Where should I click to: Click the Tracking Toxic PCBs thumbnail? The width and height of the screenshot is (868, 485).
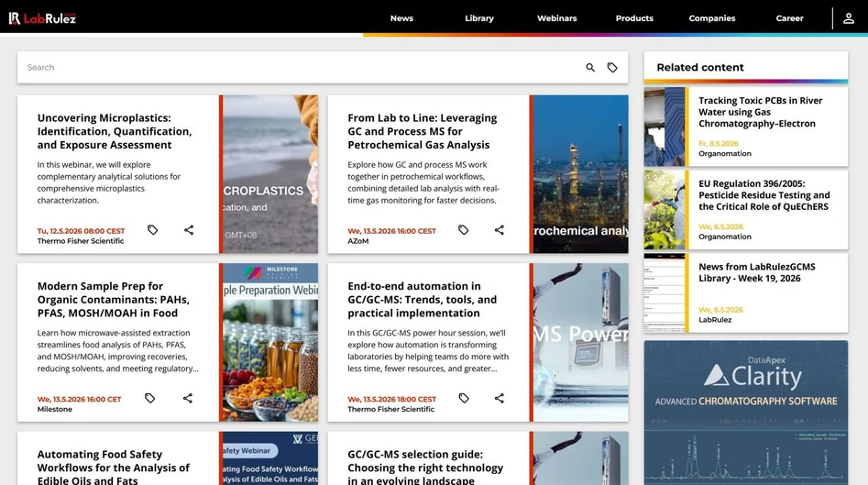[x=665, y=127]
